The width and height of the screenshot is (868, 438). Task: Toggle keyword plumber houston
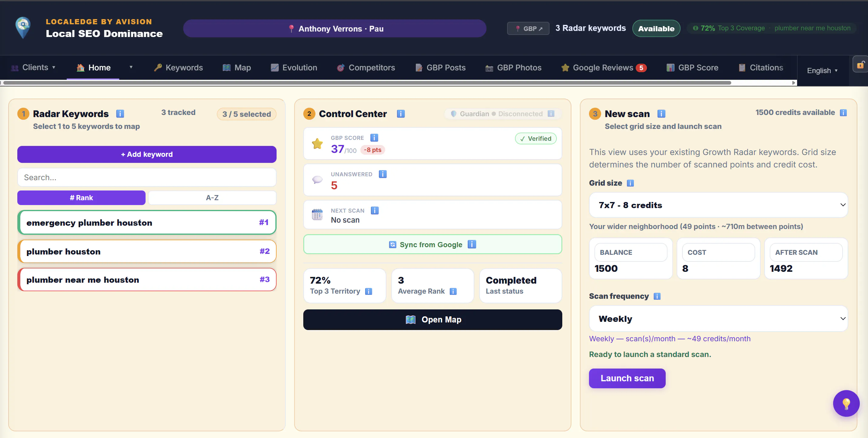[x=147, y=251]
